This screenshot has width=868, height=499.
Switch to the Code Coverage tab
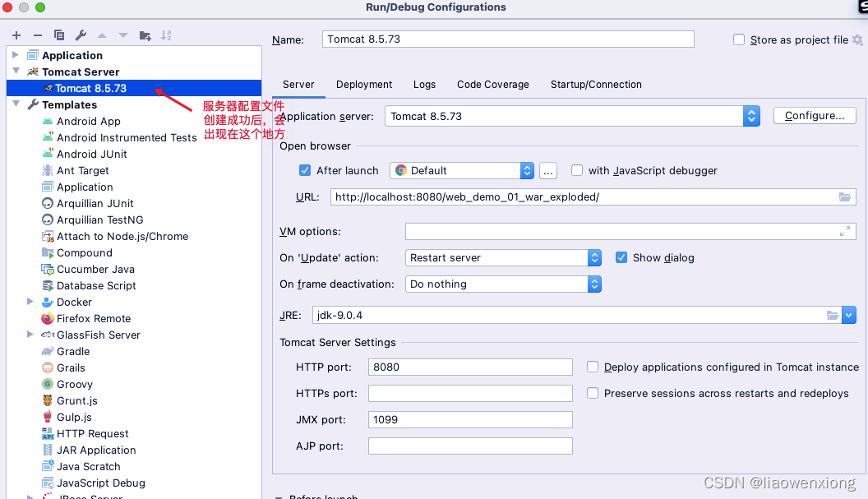tap(493, 85)
